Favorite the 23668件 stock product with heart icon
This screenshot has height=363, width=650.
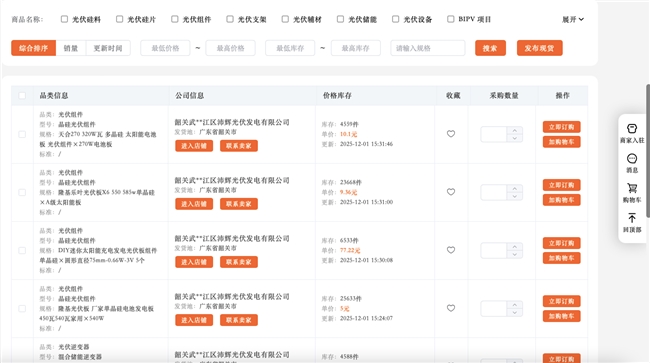tap(451, 192)
